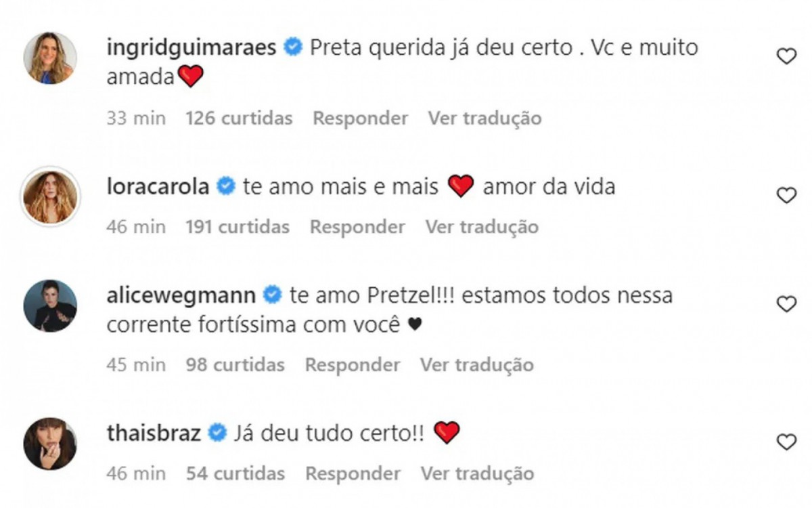Click Responder under thaisbraz's comment
Image resolution: width=812 pixels, height=508 pixels.
pos(353,473)
